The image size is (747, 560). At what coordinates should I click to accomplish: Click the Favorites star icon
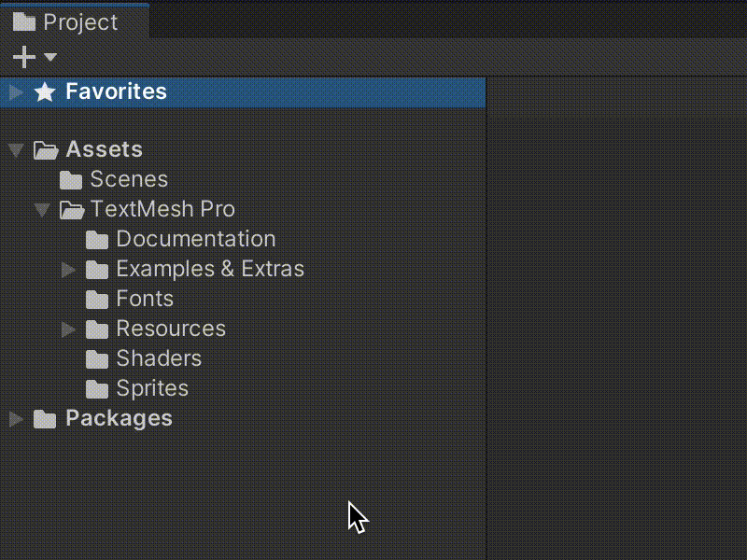44,91
